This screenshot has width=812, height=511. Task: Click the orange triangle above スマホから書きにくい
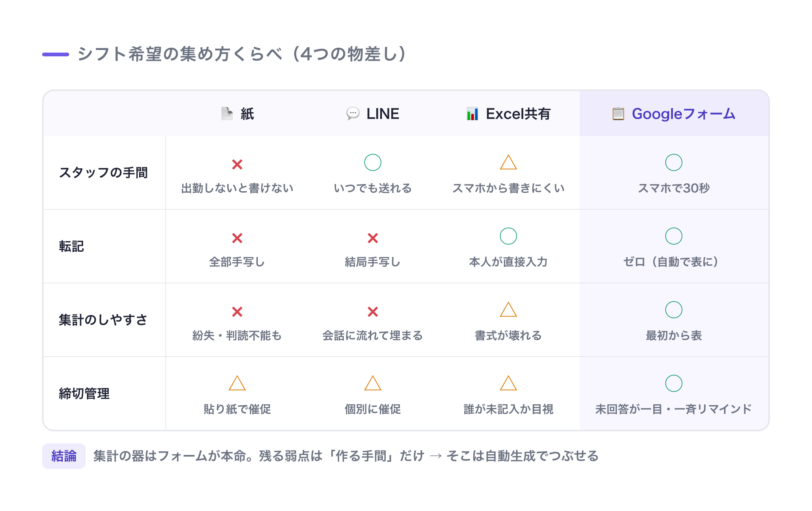tap(508, 162)
